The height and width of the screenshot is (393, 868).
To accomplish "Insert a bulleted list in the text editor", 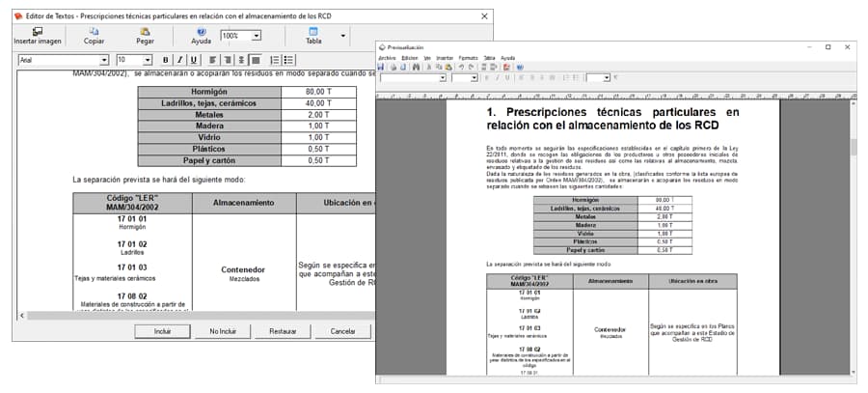I will click(x=289, y=60).
